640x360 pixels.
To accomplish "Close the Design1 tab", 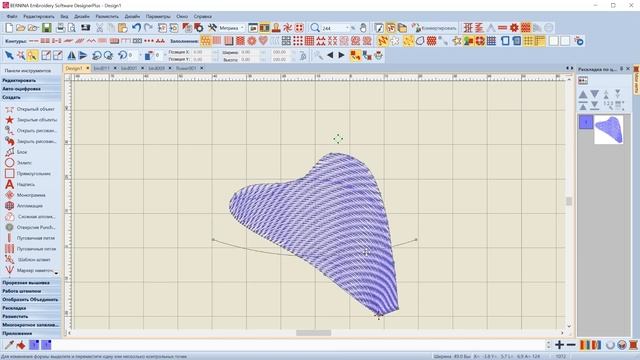I will pyautogui.click(x=87, y=68).
